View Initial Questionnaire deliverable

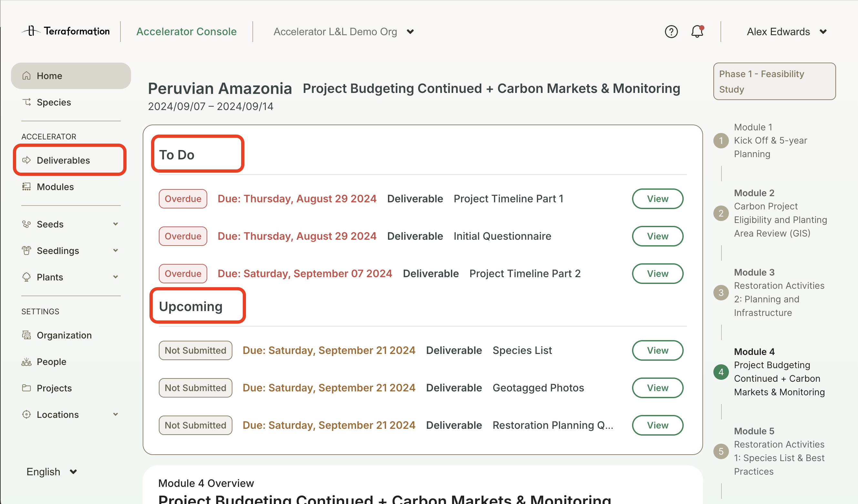click(658, 236)
